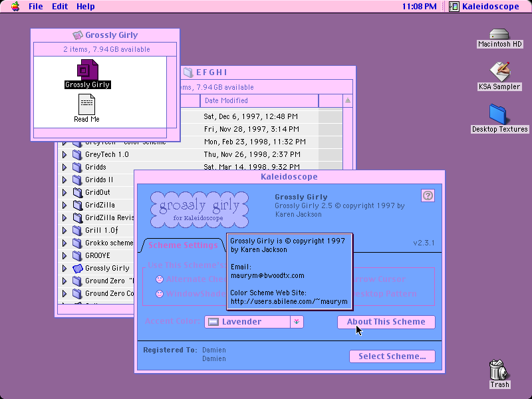Open the Accent Color Lavender dropdown
The width and height of the screenshot is (532, 399).
pos(254,322)
